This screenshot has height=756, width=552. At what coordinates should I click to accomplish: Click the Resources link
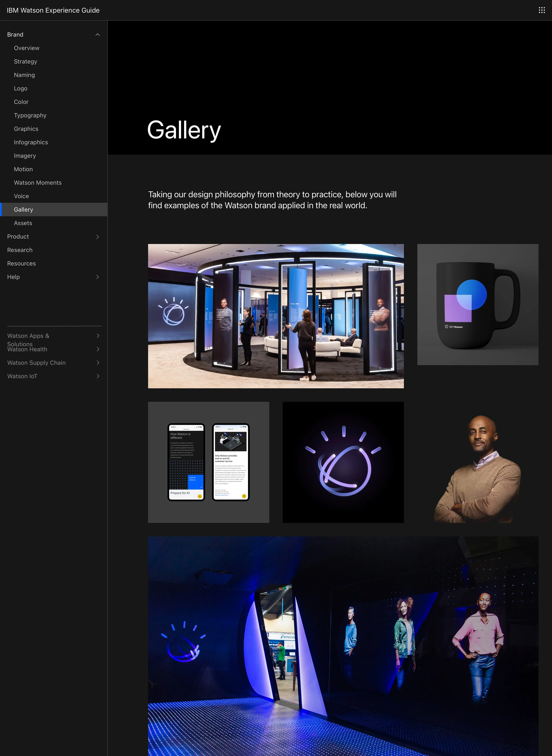click(x=21, y=264)
